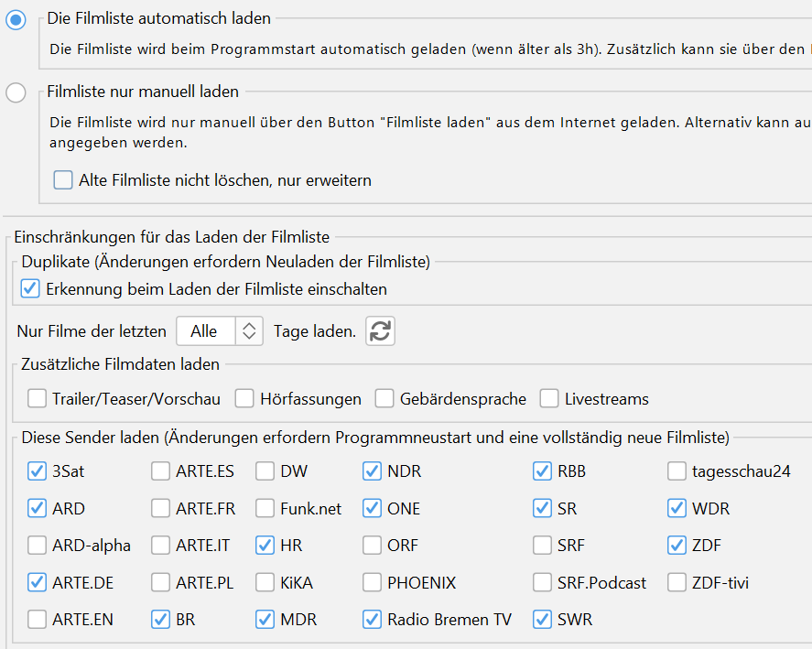The width and height of the screenshot is (812, 649).
Task: Disable the ZDF channel checkbox
Action: (677, 546)
